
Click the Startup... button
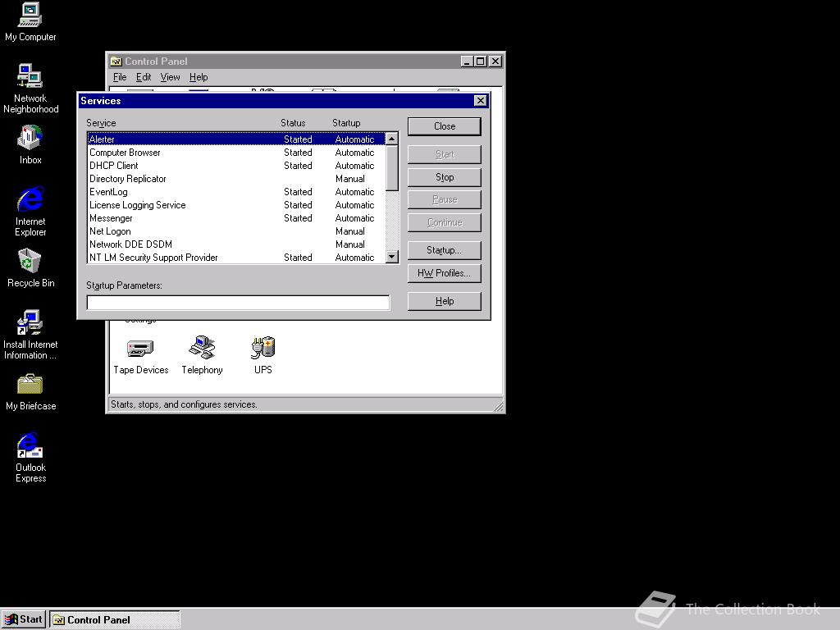[444, 250]
